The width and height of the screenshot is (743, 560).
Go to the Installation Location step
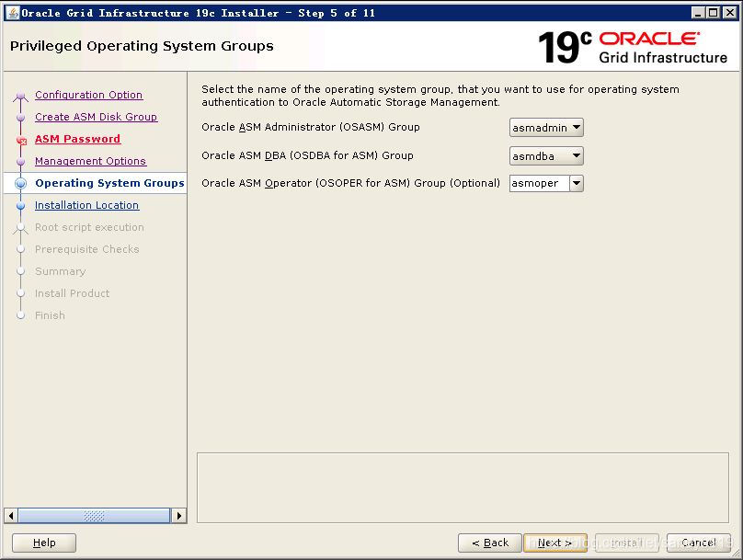[x=86, y=205]
